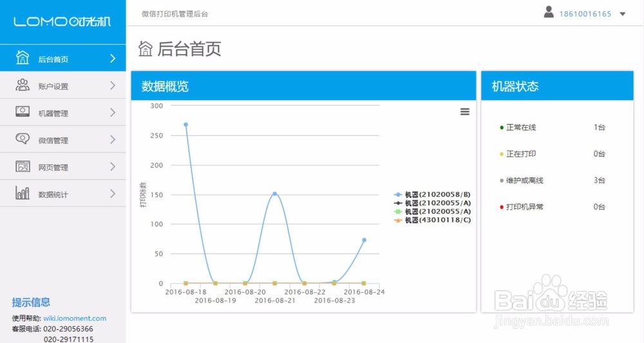This screenshot has width=644, height=343.
Task: Click the 提示信息 heading in sidebar
Action: (31, 302)
